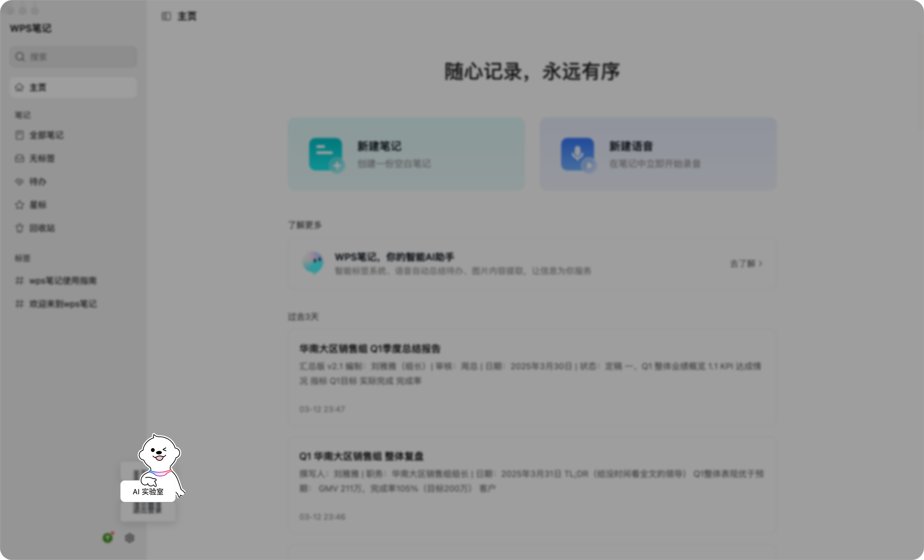Select the blue 新建语音 voice icon

click(x=577, y=154)
